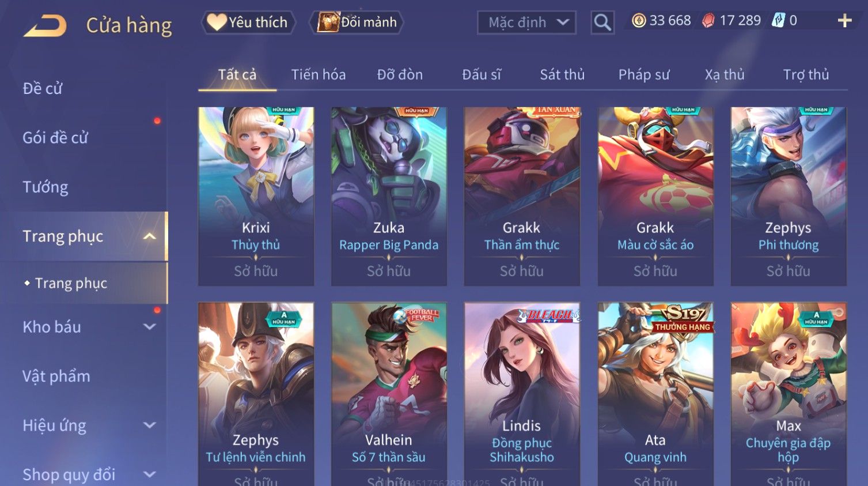Click the gold coin currency icon
Image resolution: width=868 pixels, height=486 pixels.
pyautogui.click(x=639, y=21)
